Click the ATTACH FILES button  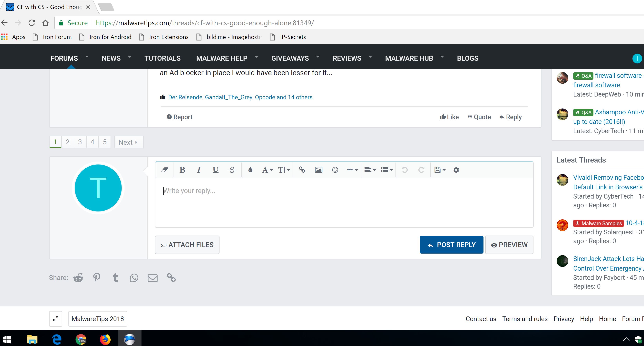coord(187,245)
